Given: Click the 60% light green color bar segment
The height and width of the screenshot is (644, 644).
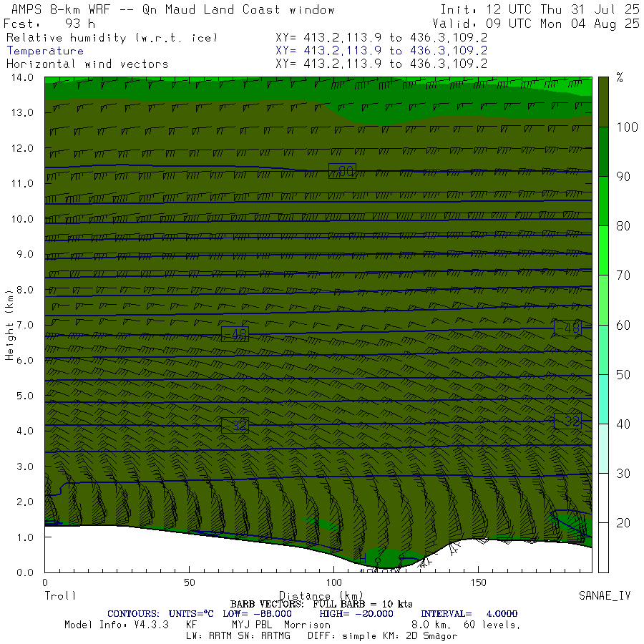Looking at the screenshot, I should (603, 300).
